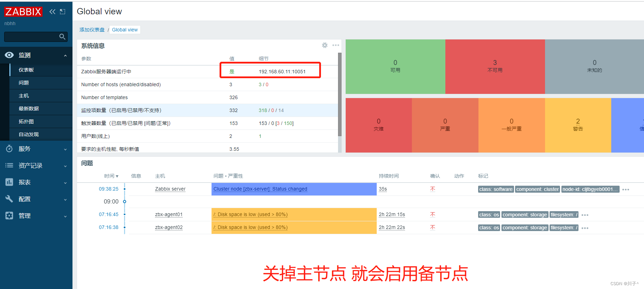This screenshot has width=644, height=289.
Task: Click zbx-agent02 host link
Action: (169, 227)
